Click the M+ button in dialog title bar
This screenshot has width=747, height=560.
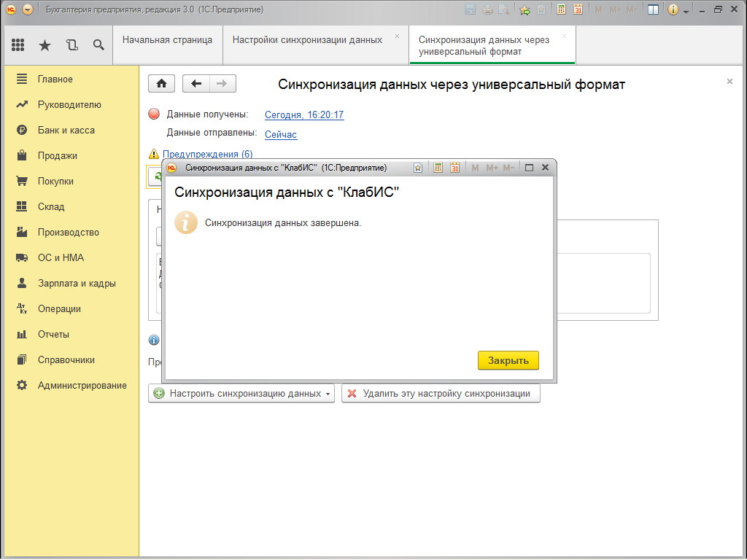click(x=492, y=168)
